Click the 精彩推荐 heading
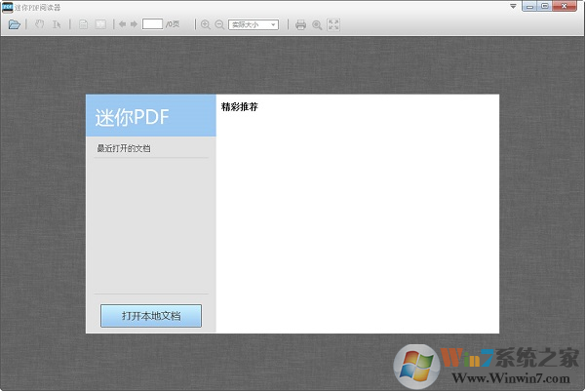 click(240, 107)
